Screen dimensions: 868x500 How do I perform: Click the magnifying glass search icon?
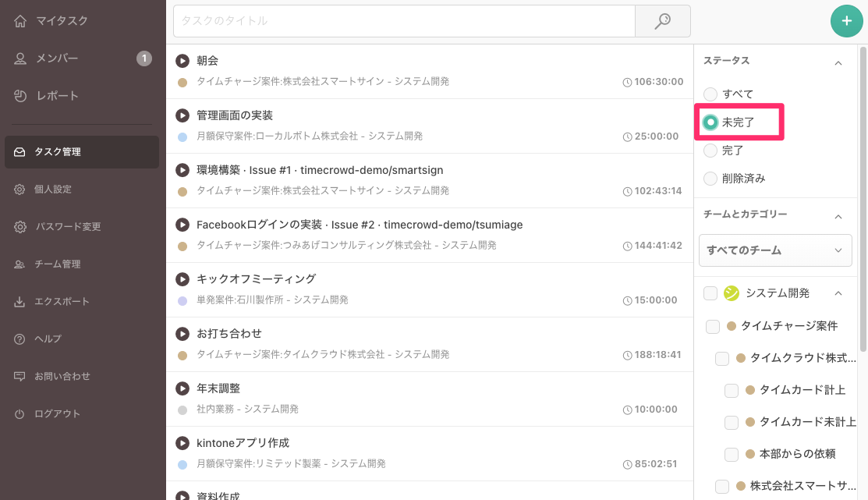(x=662, y=21)
